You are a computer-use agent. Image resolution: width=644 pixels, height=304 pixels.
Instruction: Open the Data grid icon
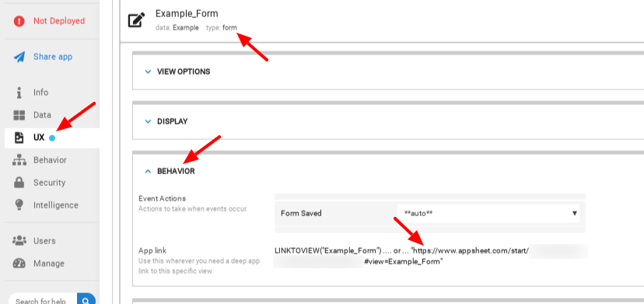19,115
